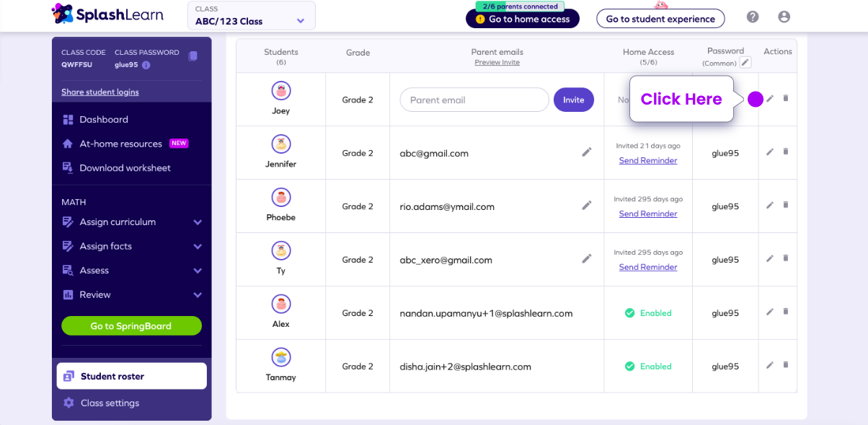The image size is (868, 425).
Task: Edit Tanmay's details with the pencil icon
Action: coord(769,365)
